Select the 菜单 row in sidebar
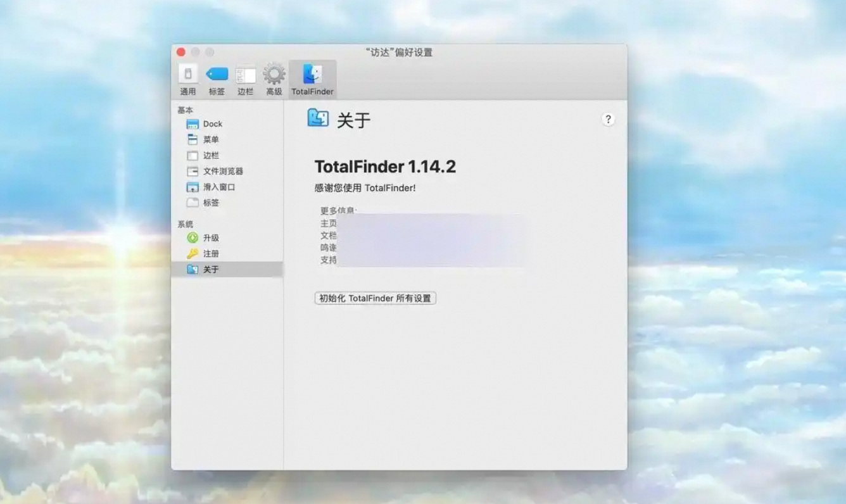 (227, 140)
